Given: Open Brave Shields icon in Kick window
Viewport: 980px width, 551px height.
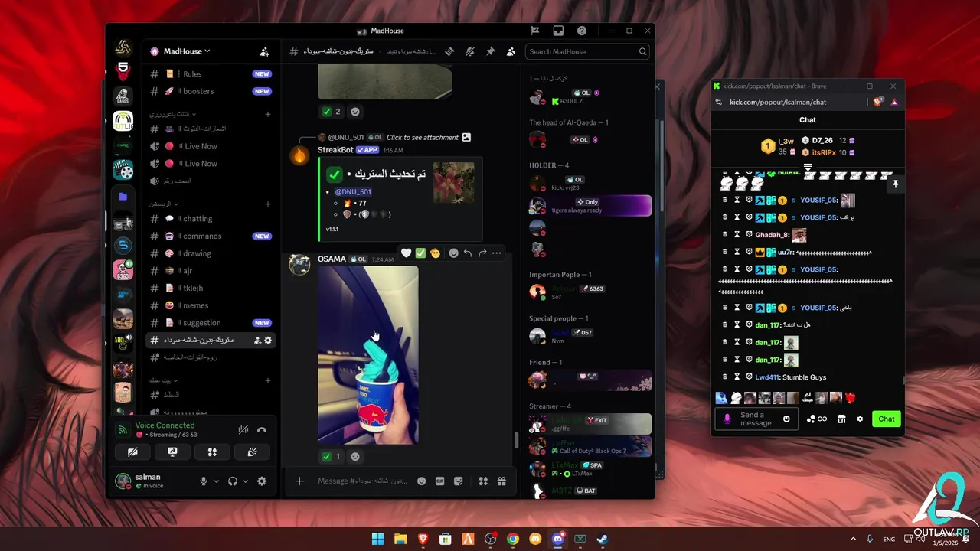Looking at the screenshot, I should (x=879, y=102).
